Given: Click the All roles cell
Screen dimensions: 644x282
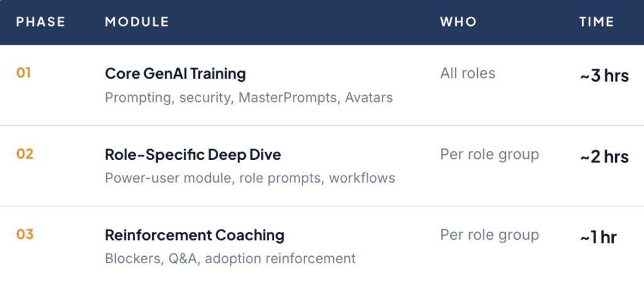Looking at the screenshot, I should 467,73.
